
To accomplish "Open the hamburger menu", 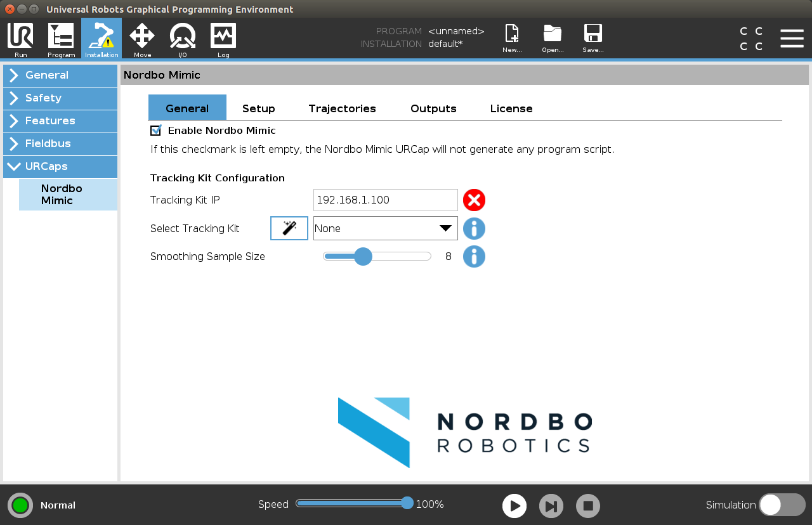I will pos(792,38).
